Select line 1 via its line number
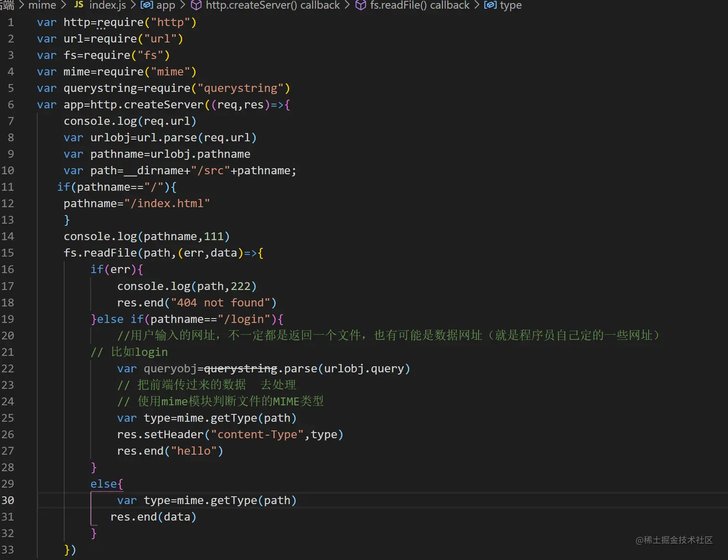 click(x=11, y=22)
